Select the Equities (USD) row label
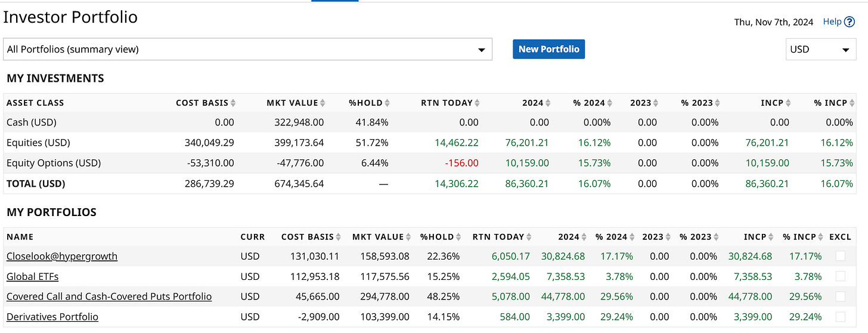This screenshot has width=868, height=333. pyautogui.click(x=38, y=143)
